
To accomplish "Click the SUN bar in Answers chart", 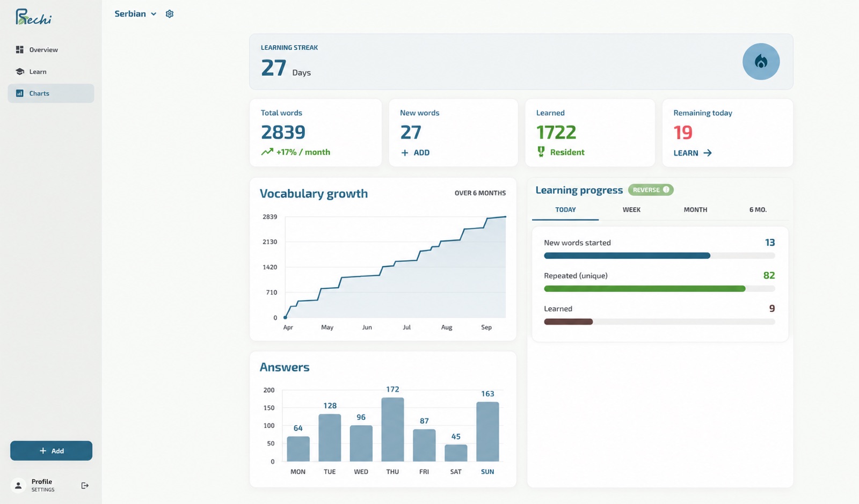I will pos(487,432).
